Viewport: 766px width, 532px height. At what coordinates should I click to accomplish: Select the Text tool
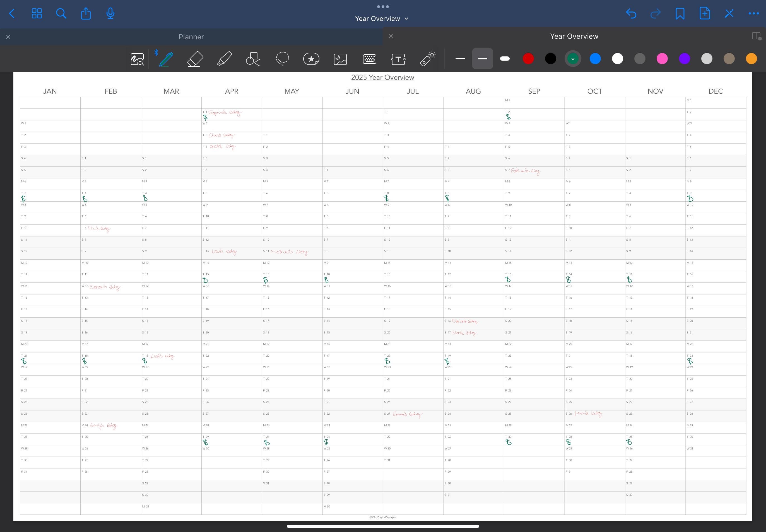pos(398,59)
